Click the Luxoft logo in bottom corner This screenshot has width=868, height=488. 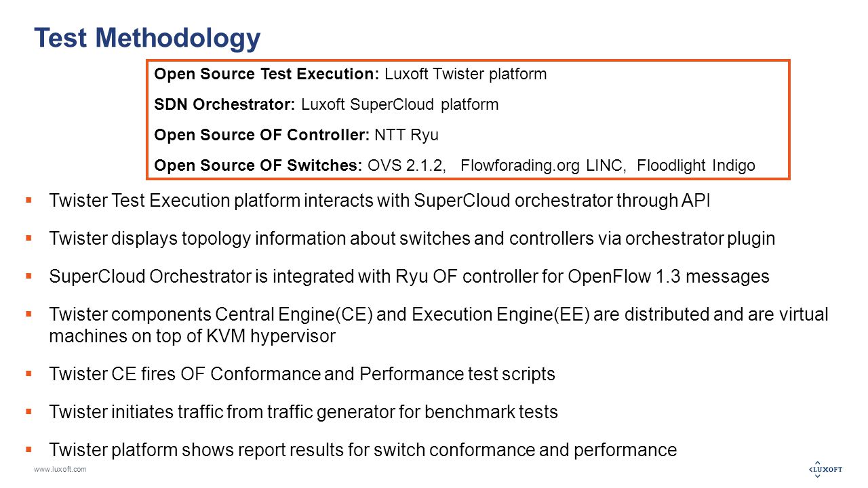pos(826,469)
